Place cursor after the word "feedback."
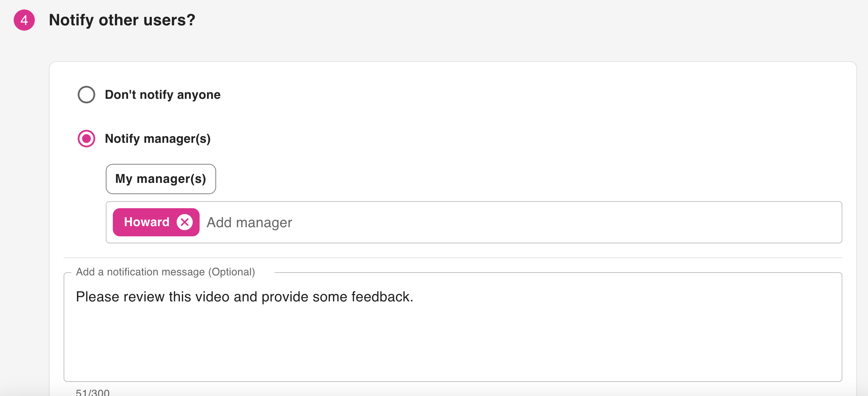Screen dimensions: 868x396 414,297
